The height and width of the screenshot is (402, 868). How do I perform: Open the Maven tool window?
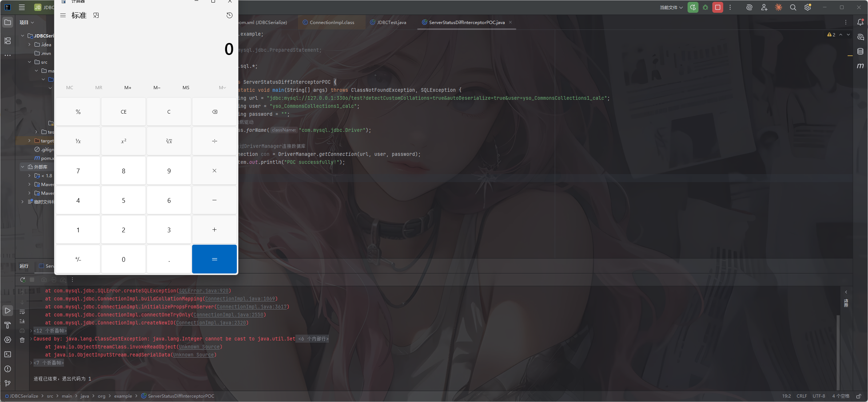coord(860,66)
